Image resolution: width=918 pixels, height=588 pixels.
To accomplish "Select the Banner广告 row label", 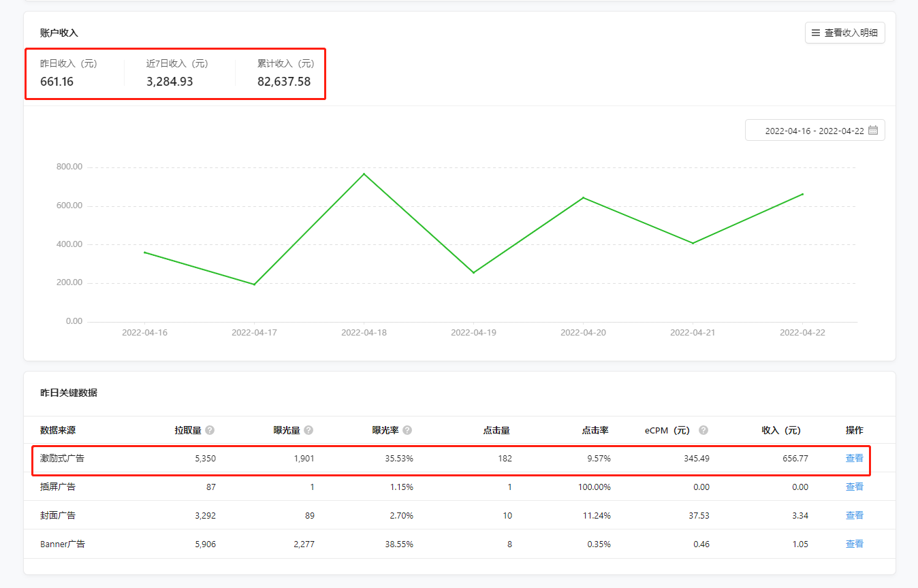I will click(63, 544).
